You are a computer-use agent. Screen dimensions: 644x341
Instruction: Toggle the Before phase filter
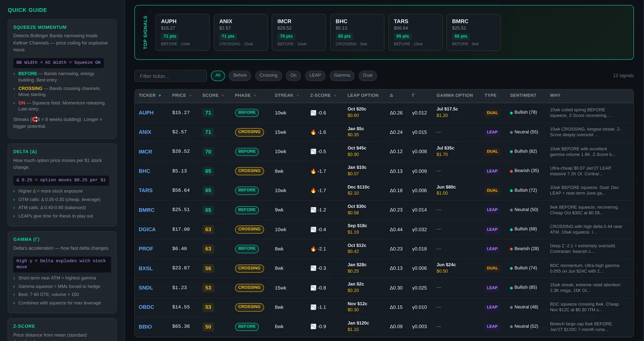(240, 75)
